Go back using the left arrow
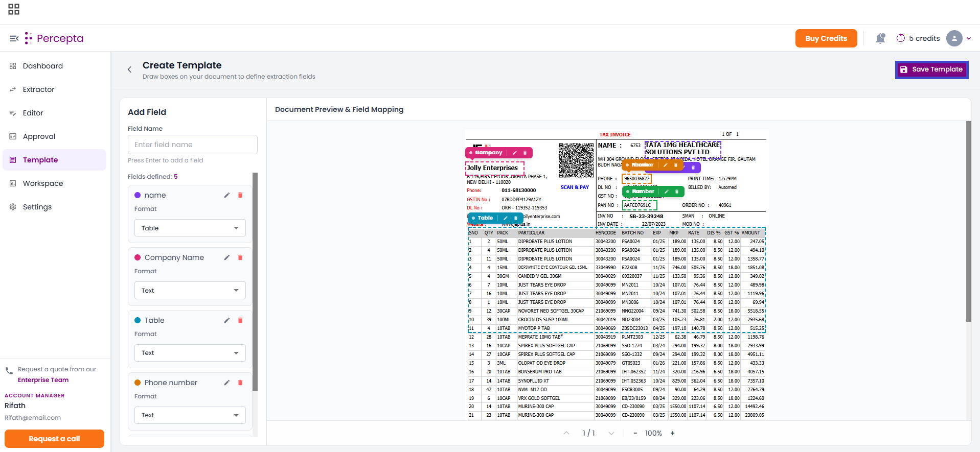980x452 pixels. coord(130,69)
